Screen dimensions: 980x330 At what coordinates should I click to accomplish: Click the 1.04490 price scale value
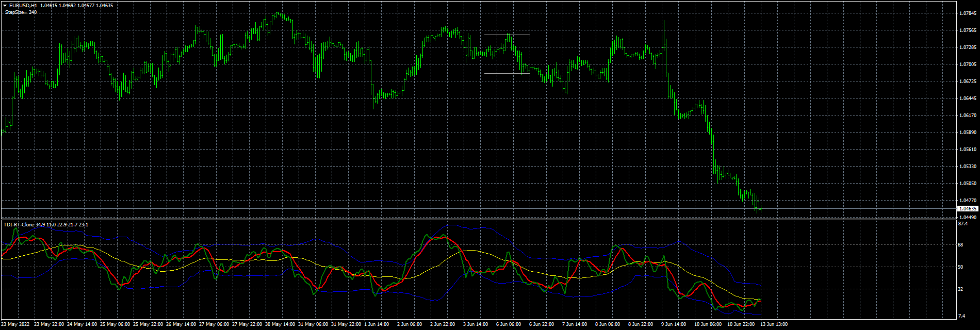coord(968,217)
